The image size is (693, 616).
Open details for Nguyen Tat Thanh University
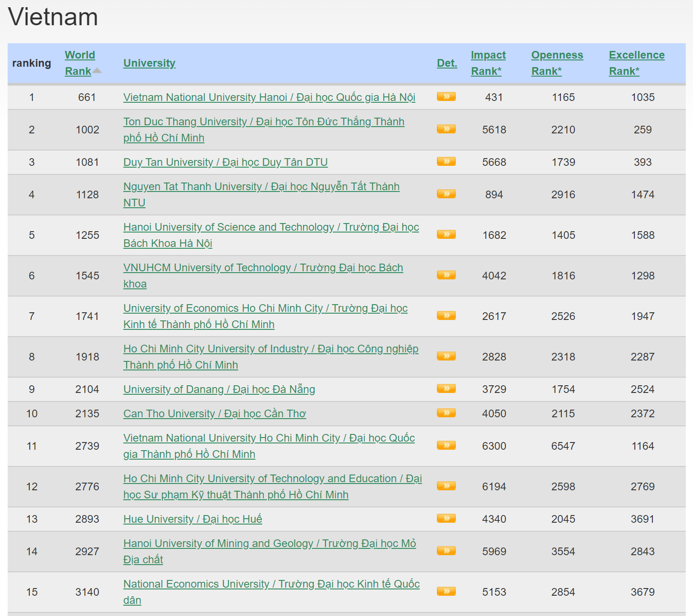[261, 186]
